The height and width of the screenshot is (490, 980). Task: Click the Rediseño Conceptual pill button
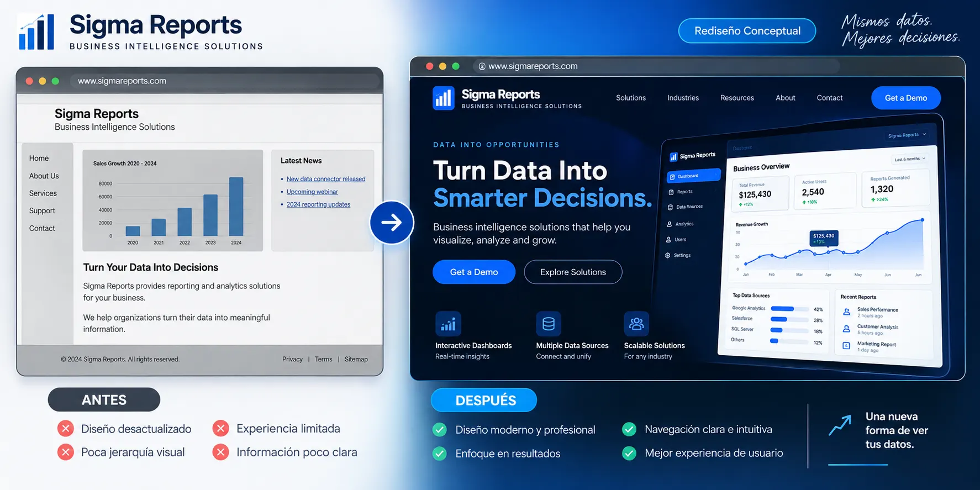pos(747,31)
